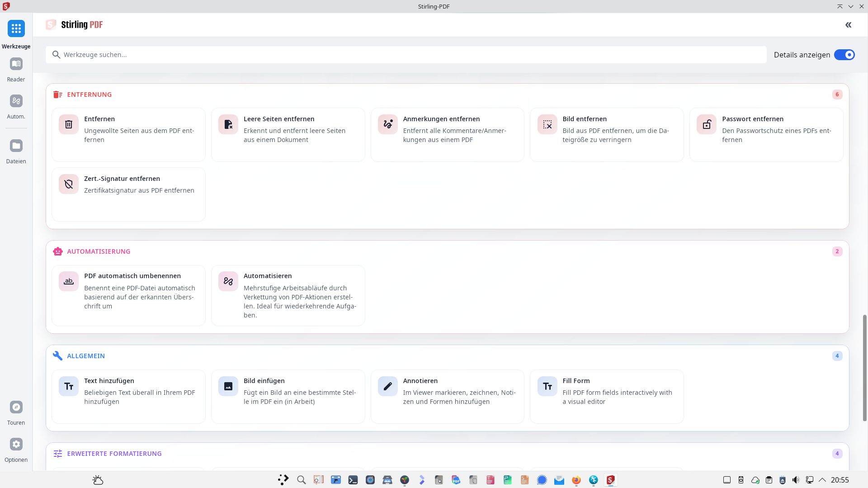868x488 pixels.
Task: Collapse the Automatisierung section header
Action: click(x=99, y=251)
